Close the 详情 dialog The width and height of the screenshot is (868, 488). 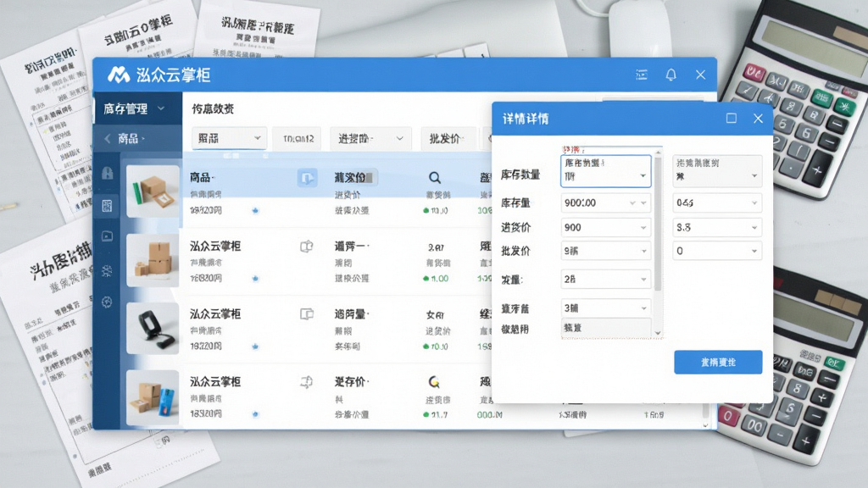pyautogui.click(x=758, y=119)
